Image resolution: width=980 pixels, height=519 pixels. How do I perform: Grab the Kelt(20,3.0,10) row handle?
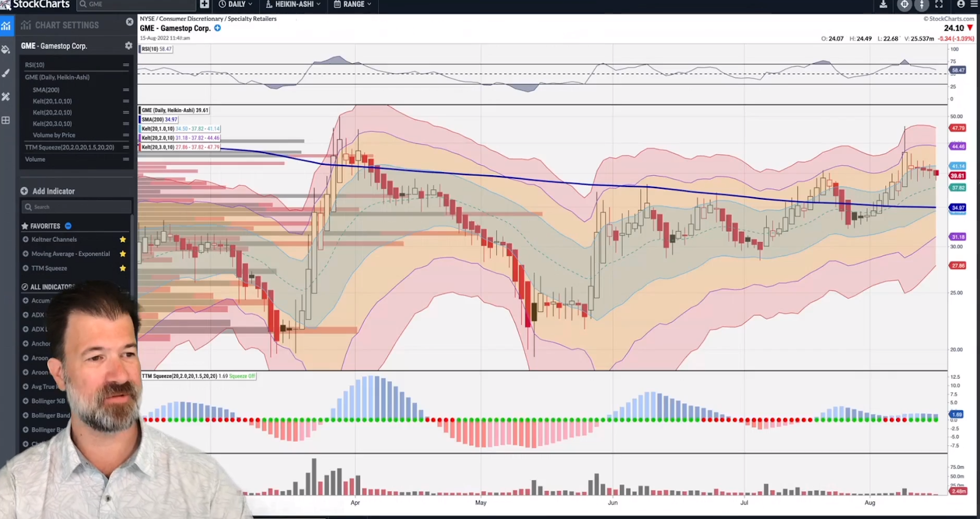tap(126, 124)
